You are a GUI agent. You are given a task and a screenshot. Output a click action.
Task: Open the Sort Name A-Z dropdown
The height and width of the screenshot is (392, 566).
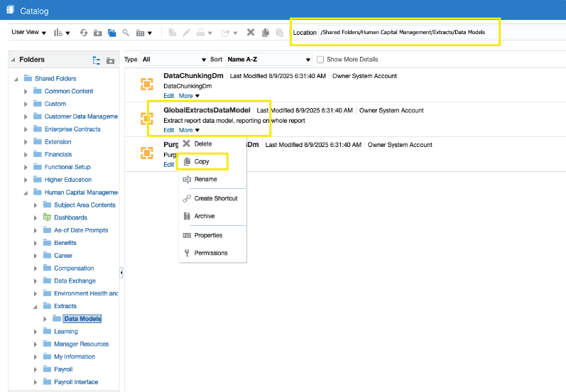click(x=268, y=60)
